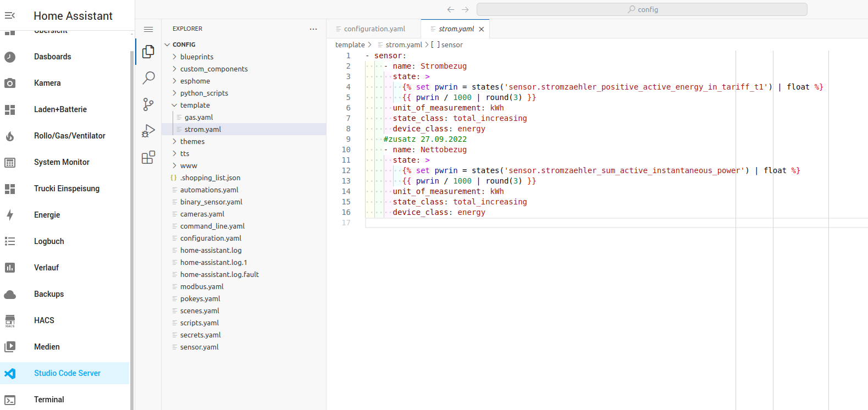The height and width of the screenshot is (410, 868).
Task: Expand the www folder
Action: pos(174,165)
